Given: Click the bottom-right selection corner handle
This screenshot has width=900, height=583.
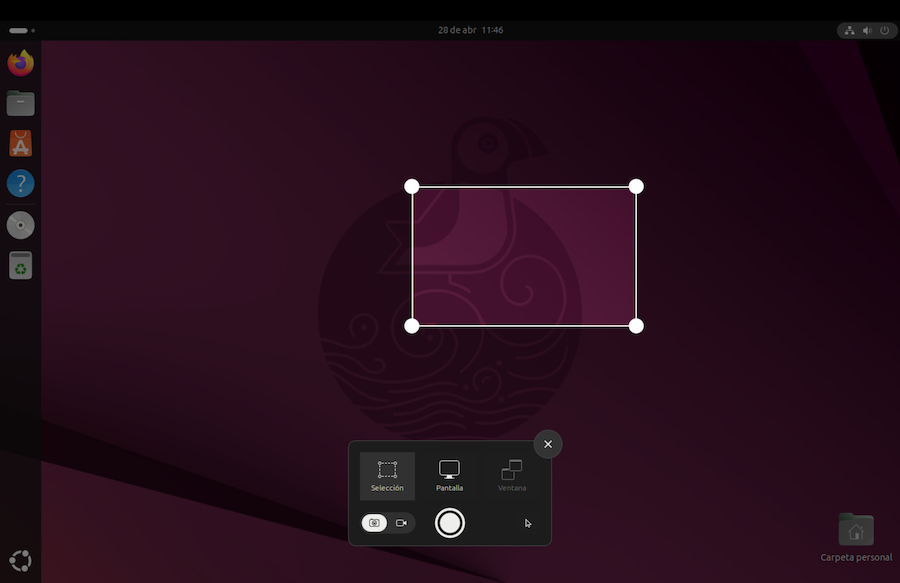Looking at the screenshot, I should point(636,325).
